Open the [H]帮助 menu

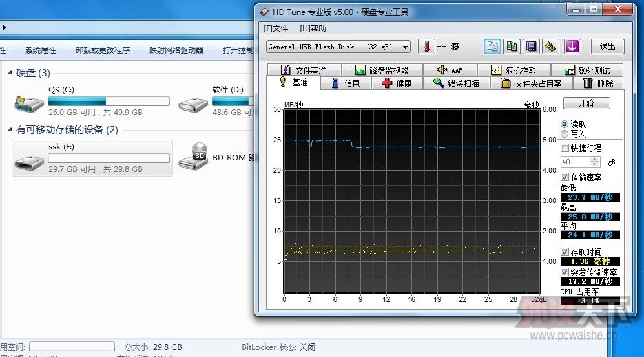click(x=313, y=28)
